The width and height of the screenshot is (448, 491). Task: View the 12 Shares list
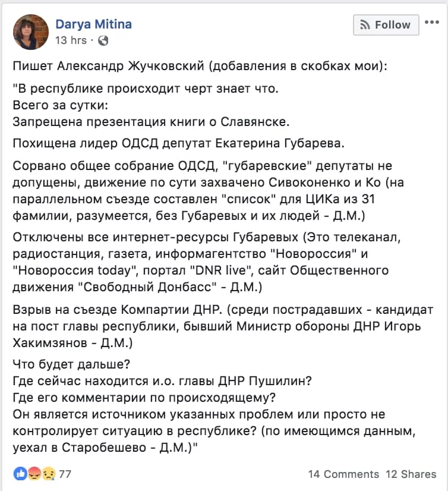click(x=411, y=474)
